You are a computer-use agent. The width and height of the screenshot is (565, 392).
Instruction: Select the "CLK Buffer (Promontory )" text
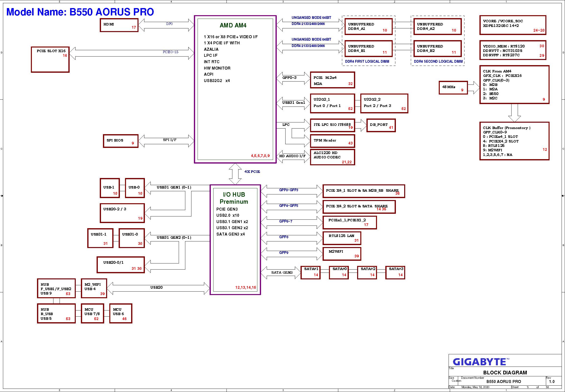(506, 128)
